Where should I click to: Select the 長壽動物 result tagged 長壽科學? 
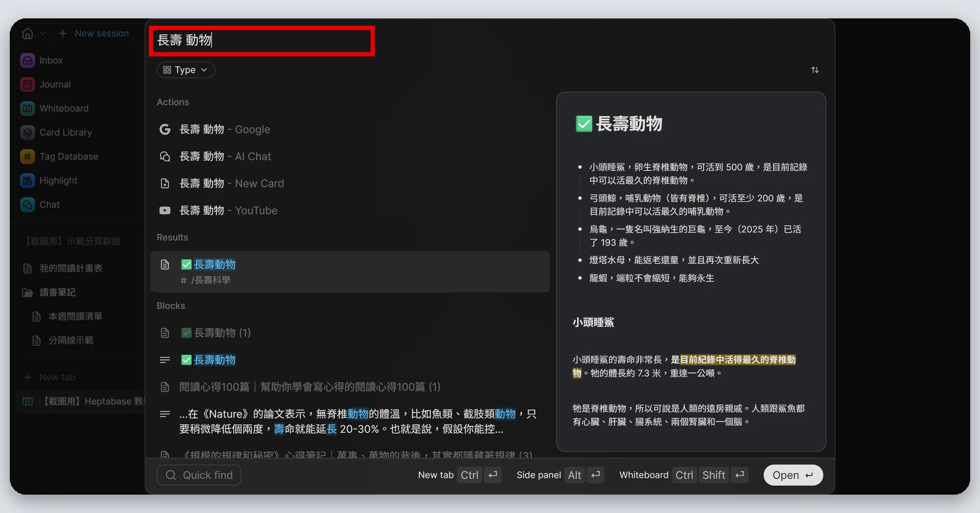click(350, 272)
